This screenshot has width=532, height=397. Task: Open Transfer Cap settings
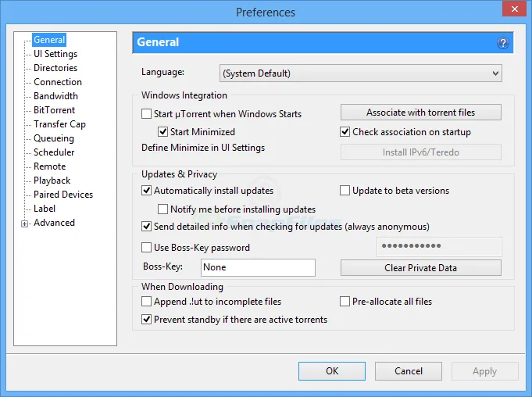[x=59, y=124]
